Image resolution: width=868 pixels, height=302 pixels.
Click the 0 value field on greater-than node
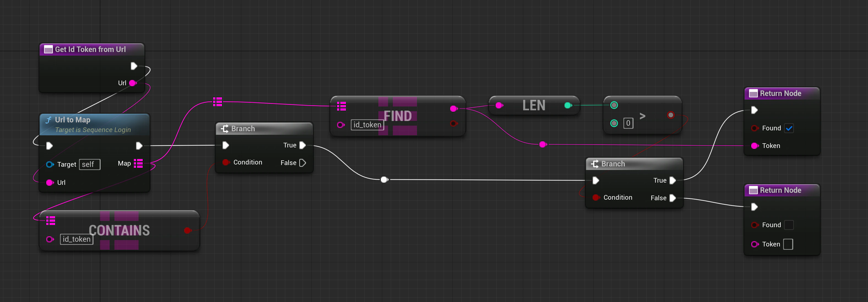point(628,123)
